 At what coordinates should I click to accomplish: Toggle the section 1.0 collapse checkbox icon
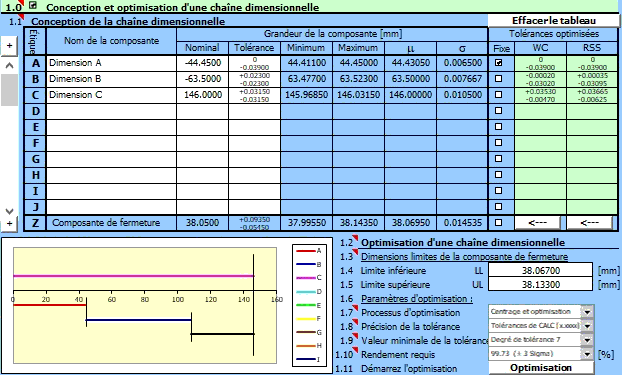(x=33, y=6)
